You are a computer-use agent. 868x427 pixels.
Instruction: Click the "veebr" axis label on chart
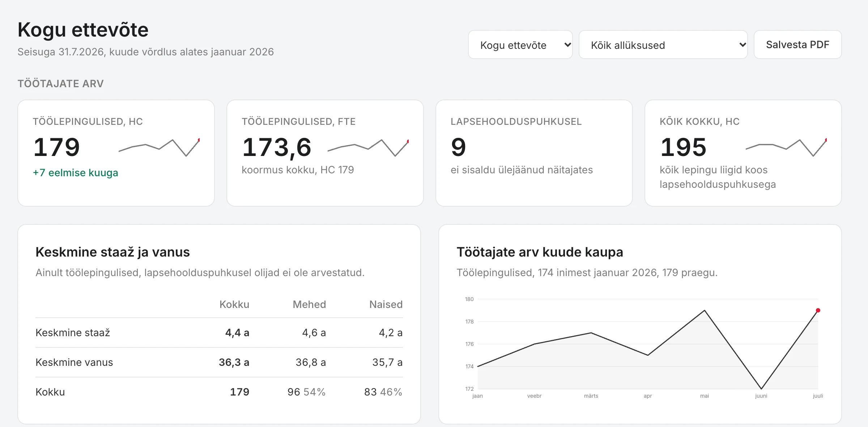pyautogui.click(x=534, y=396)
